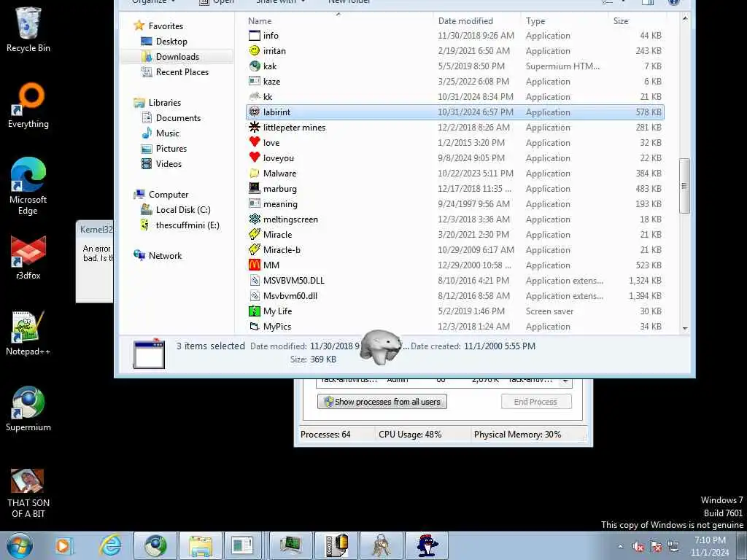Click the file list scrollbar thumb
This screenshot has height=560, width=747.
[x=684, y=186]
